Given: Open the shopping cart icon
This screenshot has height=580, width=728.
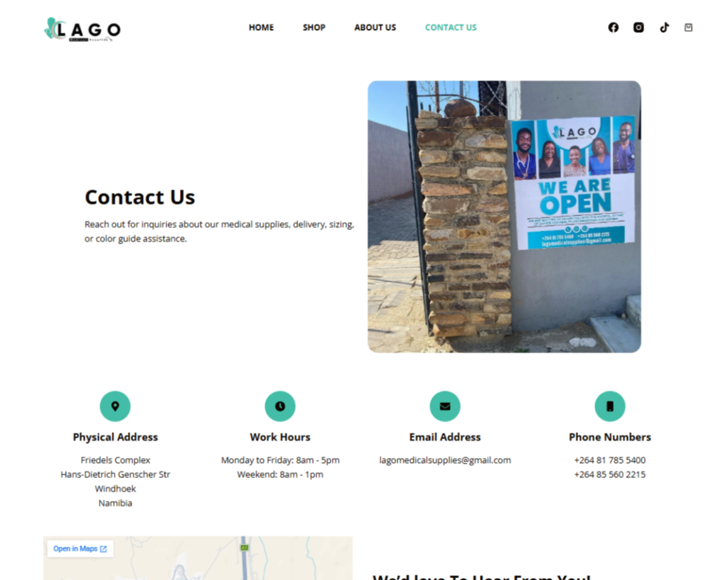Looking at the screenshot, I should point(688,28).
